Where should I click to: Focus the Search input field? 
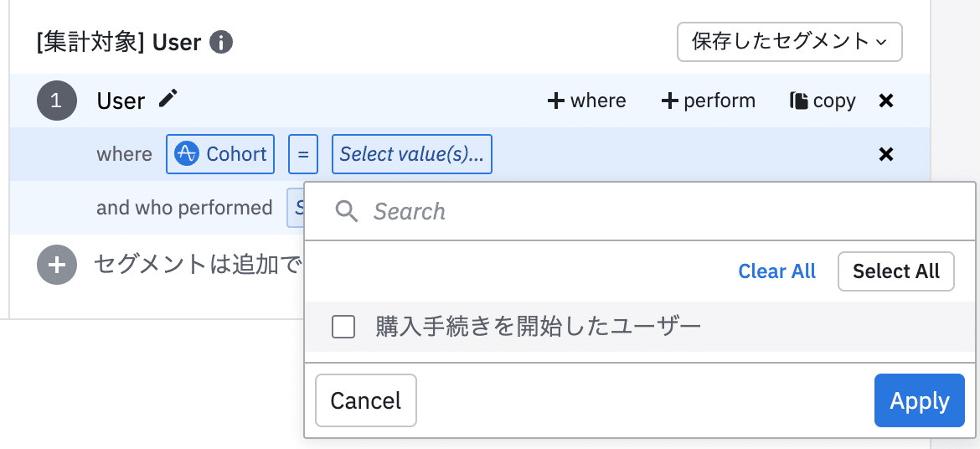tap(653, 211)
